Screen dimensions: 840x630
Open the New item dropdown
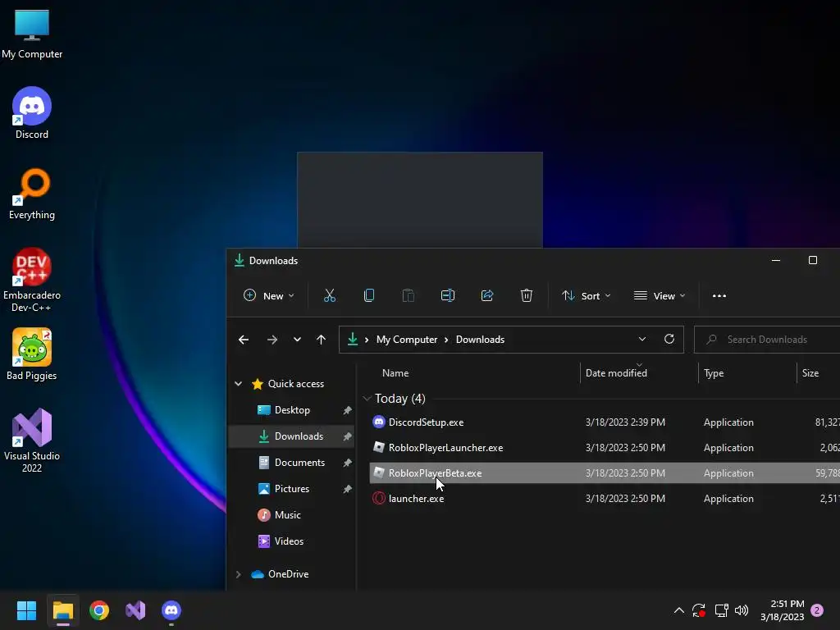click(269, 295)
